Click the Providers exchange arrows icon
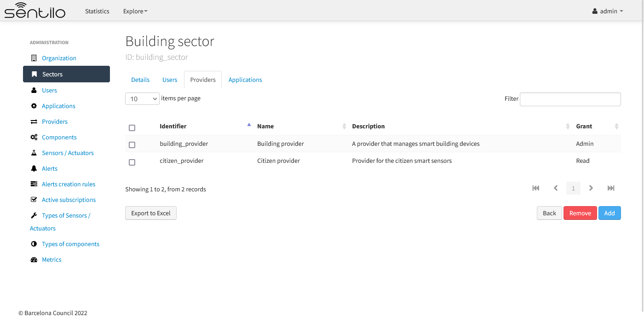644x322 pixels. pyautogui.click(x=34, y=121)
